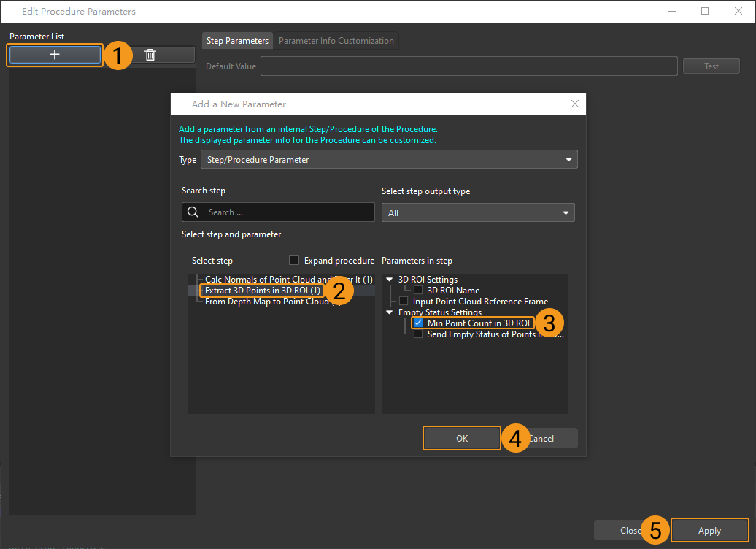Viewport: 756px width, 549px height.
Task: Collapse the 3D ROI Settings group
Action: (x=389, y=280)
